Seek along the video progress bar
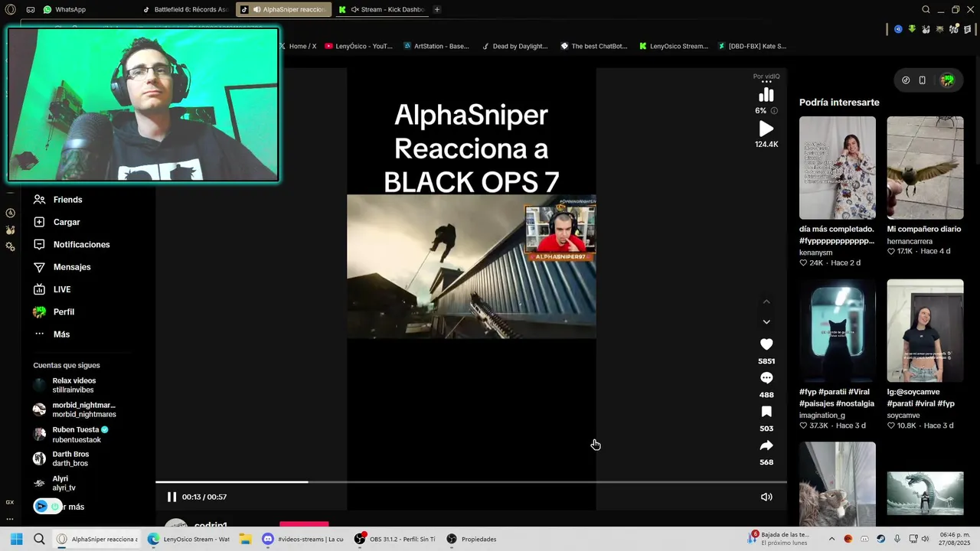 pyautogui.click(x=471, y=482)
